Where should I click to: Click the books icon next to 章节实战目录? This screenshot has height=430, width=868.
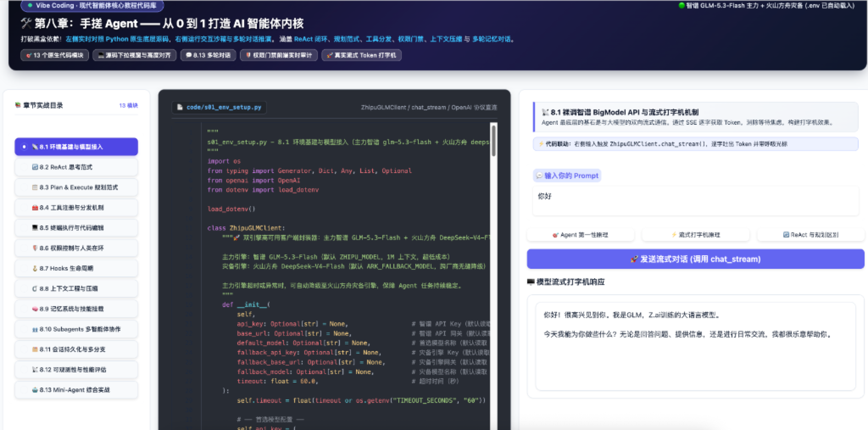coord(18,105)
